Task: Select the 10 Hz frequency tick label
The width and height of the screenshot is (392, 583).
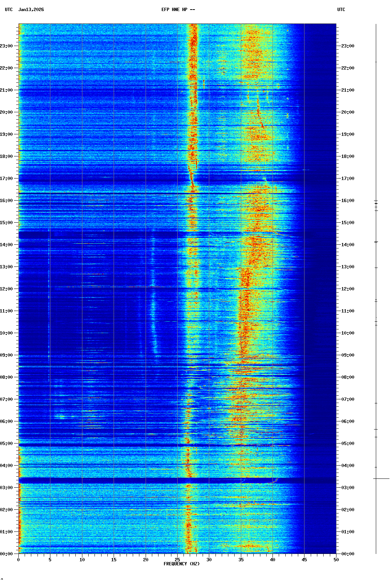Action: 82,559
